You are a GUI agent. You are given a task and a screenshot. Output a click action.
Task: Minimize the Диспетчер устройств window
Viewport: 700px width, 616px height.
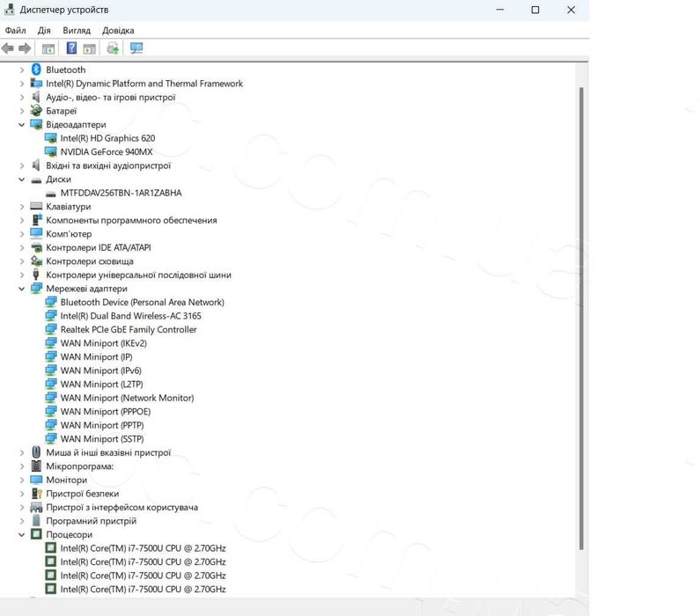point(500,10)
